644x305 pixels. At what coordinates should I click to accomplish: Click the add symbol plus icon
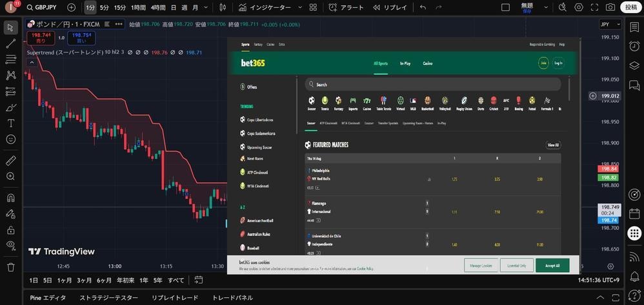pos(71,7)
